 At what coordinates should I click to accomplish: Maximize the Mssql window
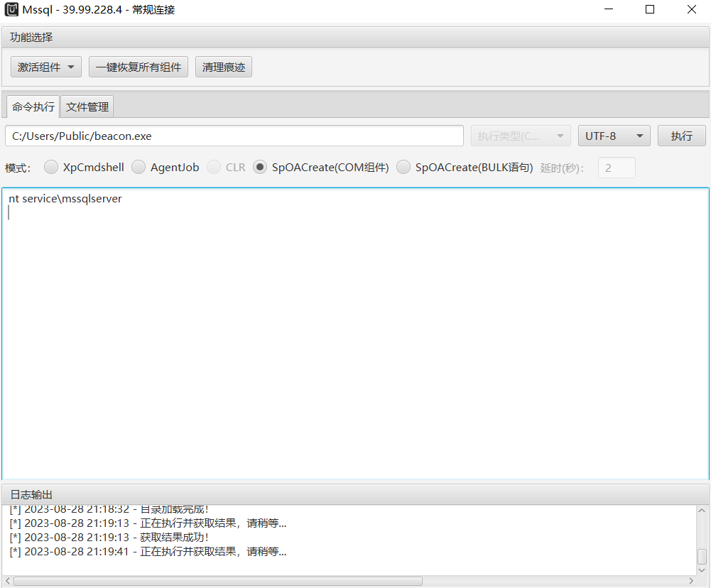(649, 10)
